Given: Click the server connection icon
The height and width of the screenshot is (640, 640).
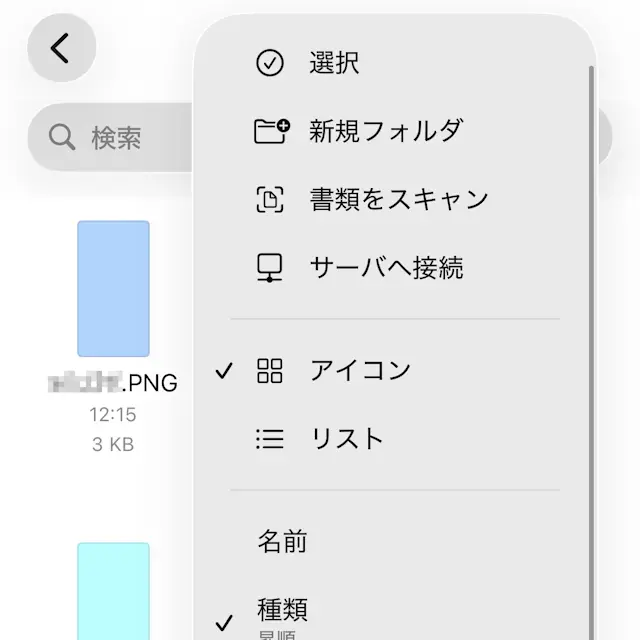Looking at the screenshot, I should point(270,267).
